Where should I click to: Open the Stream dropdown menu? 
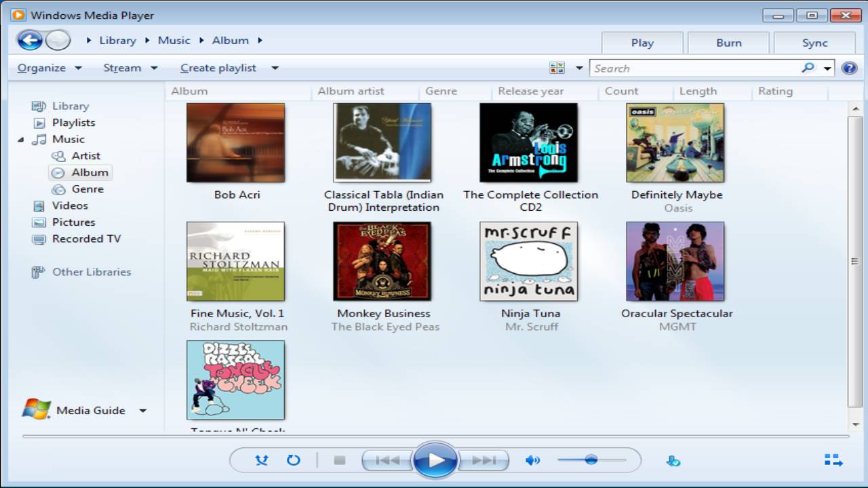pos(130,68)
